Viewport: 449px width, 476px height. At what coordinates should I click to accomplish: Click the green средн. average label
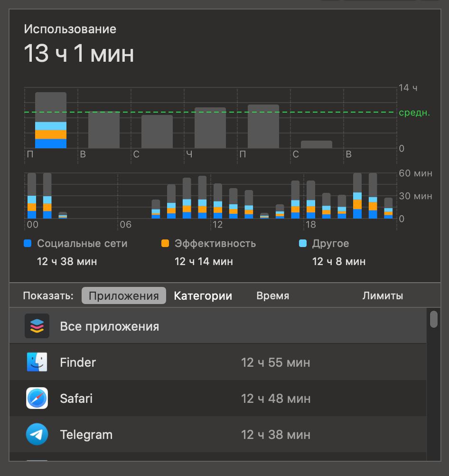pyautogui.click(x=414, y=112)
